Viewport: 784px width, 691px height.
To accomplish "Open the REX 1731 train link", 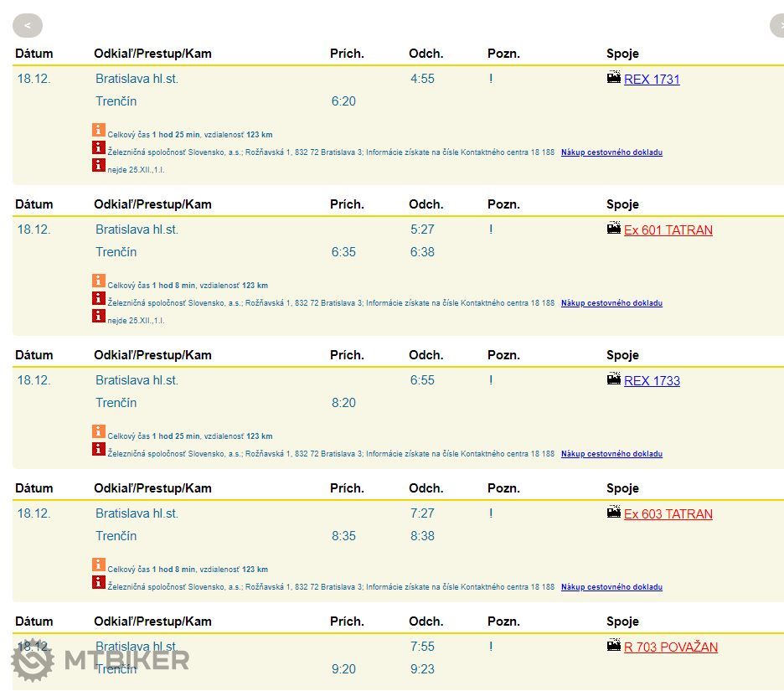I will point(652,80).
